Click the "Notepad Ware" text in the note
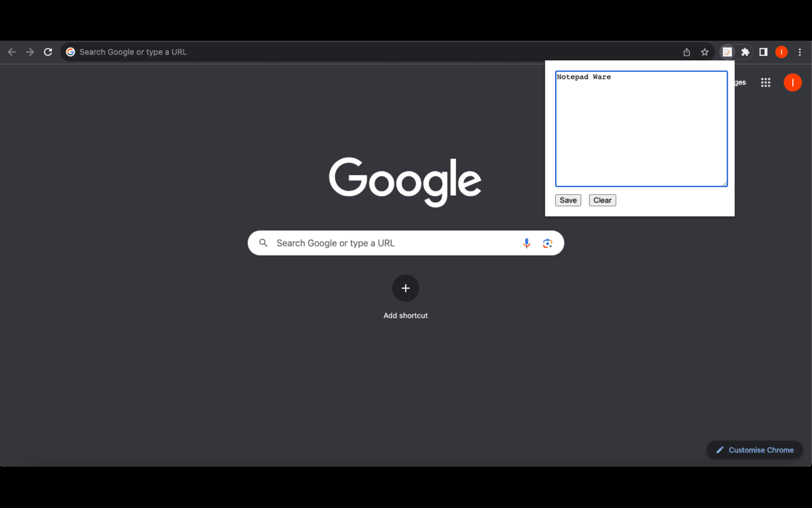This screenshot has height=508, width=812. coord(584,77)
